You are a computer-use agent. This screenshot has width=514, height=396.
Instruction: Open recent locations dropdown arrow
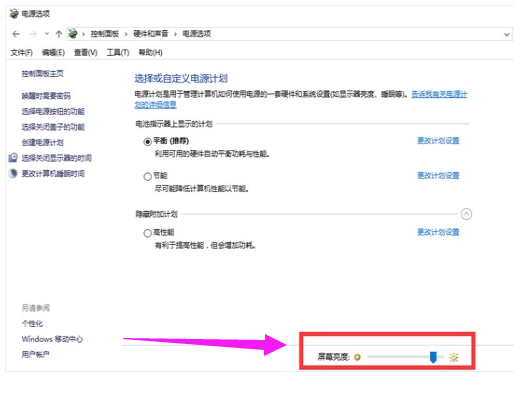click(x=47, y=34)
